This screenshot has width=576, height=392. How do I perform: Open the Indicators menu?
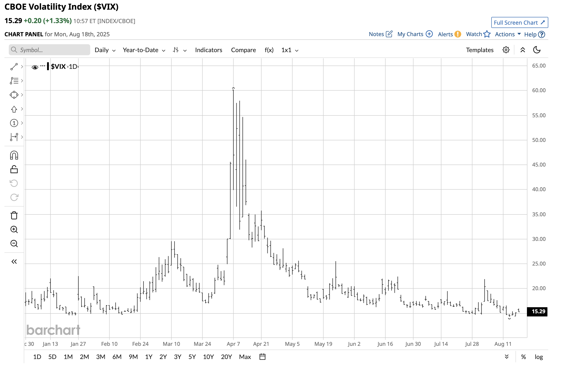[208, 50]
